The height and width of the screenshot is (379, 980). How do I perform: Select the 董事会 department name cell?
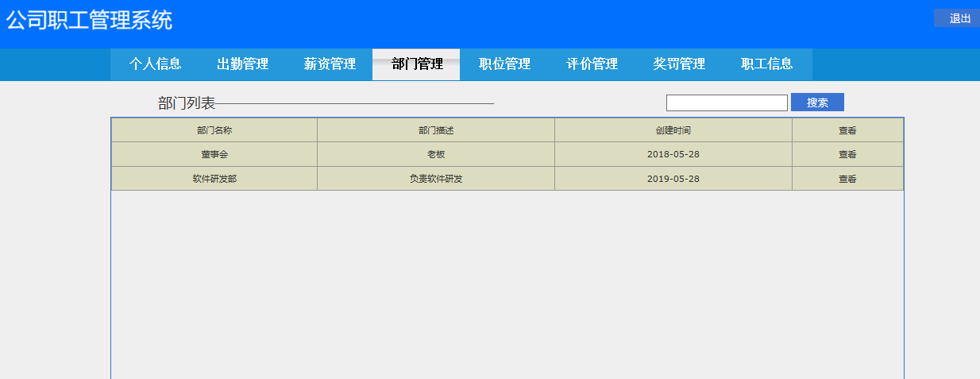click(x=214, y=154)
